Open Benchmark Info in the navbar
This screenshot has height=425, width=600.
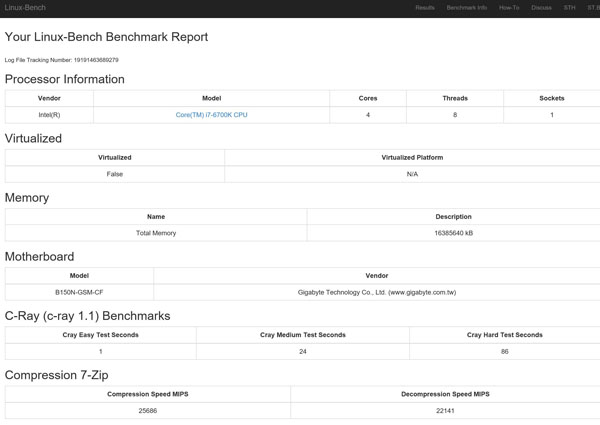(467, 7)
